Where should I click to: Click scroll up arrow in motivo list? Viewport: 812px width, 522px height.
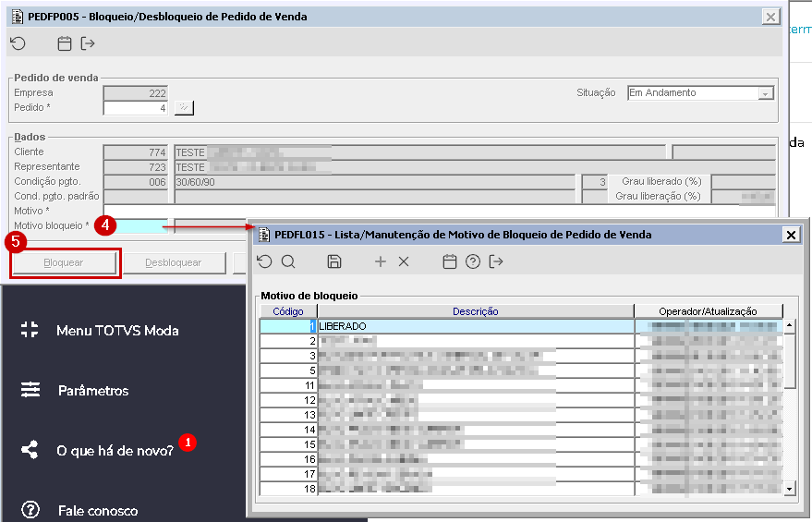point(789,326)
